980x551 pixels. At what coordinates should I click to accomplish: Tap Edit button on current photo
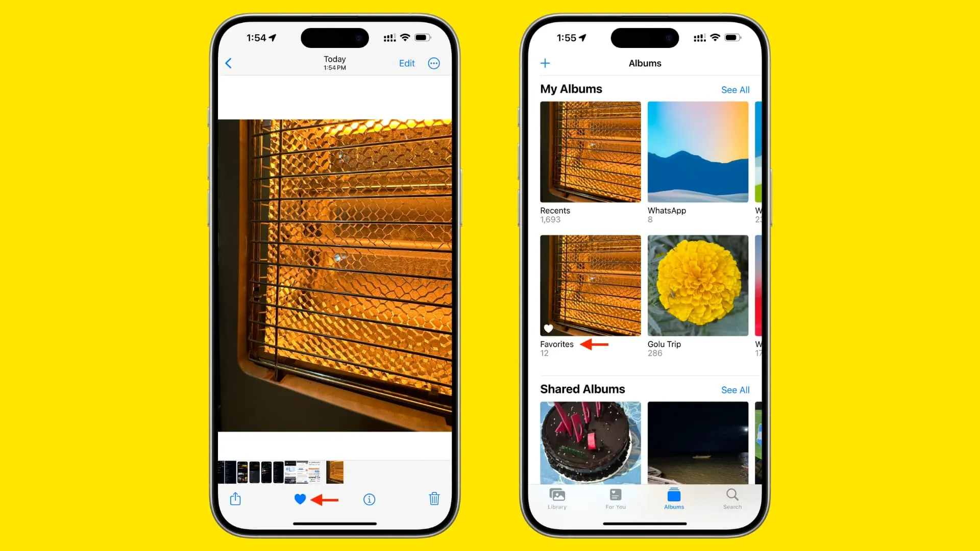point(406,63)
